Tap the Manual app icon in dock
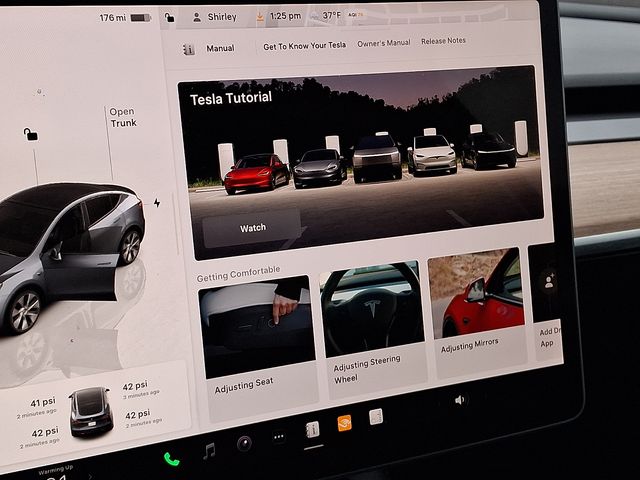The width and height of the screenshot is (640, 480). [x=313, y=429]
